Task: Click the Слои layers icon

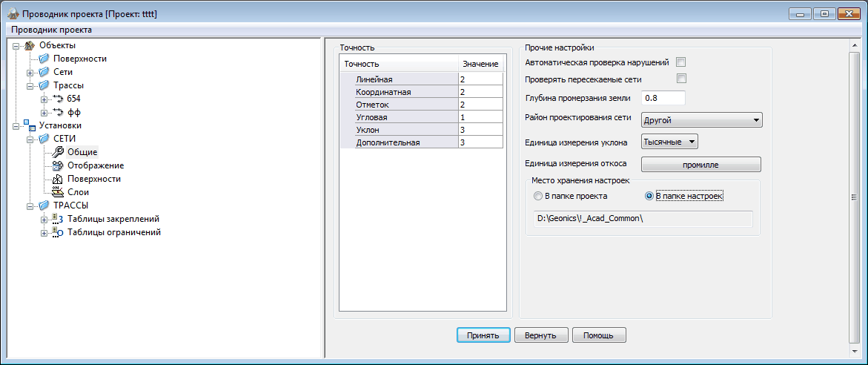Action: pos(58,192)
